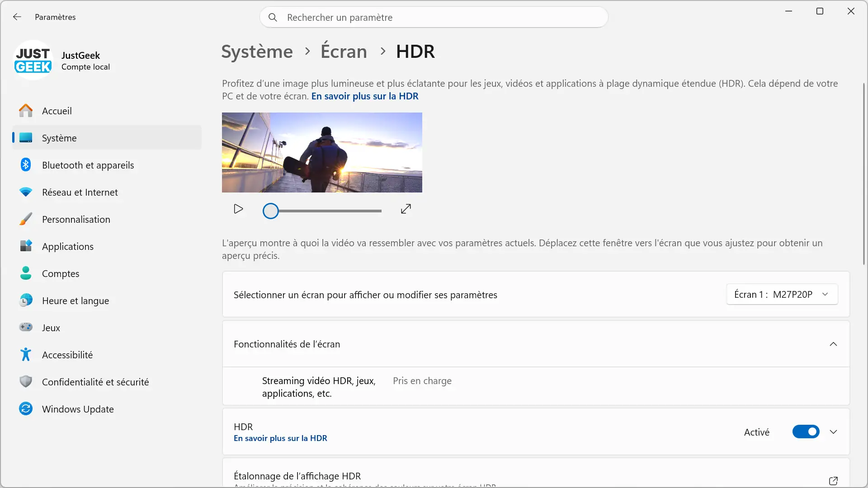The width and height of the screenshot is (868, 488).
Task: Open Confidentialité et sécurité settings
Action: tap(107, 382)
